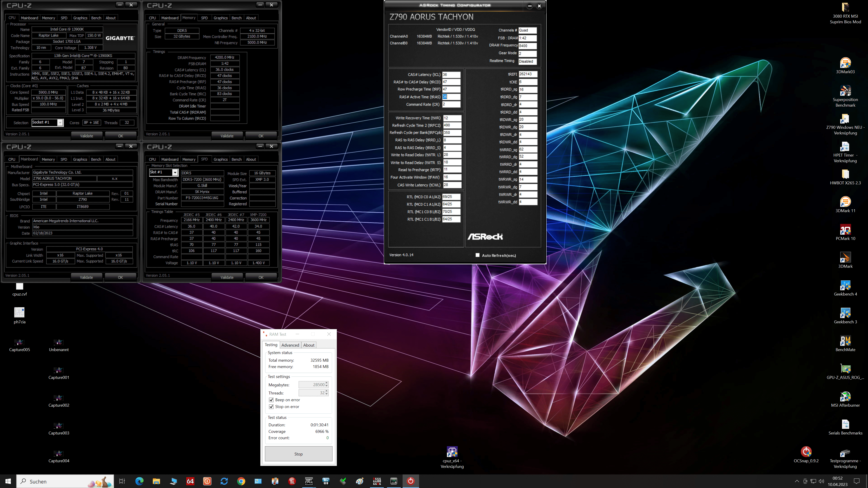Viewport: 868px width, 488px height.
Task: Click the Suchen taskbar search box
Action: tap(65, 481)
